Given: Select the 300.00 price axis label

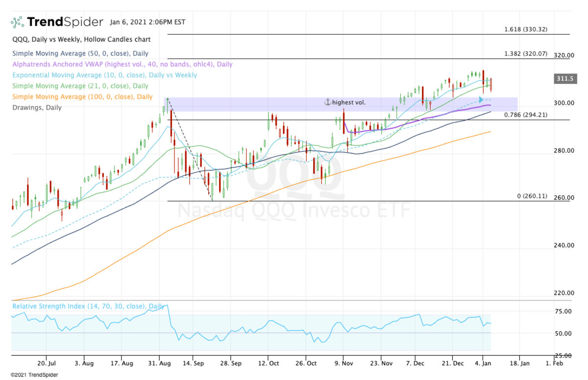Looking at the screenshot, I should [564, 103].
